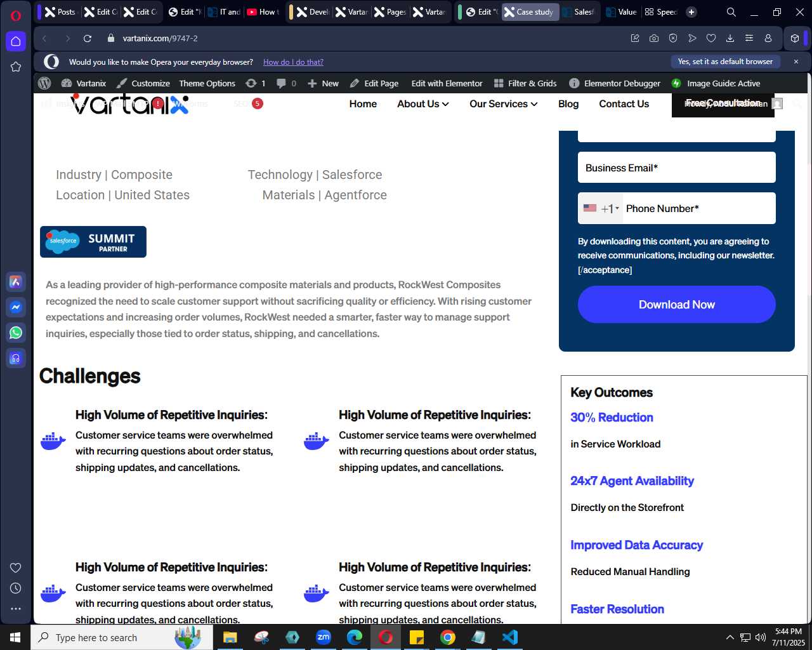Switch to the Pages tab
The height and width of the screenshot is (650, 812).
(390, 12)
